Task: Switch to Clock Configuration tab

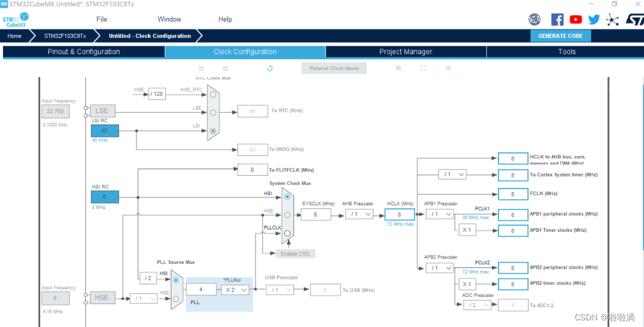Action: pos(245,52)
